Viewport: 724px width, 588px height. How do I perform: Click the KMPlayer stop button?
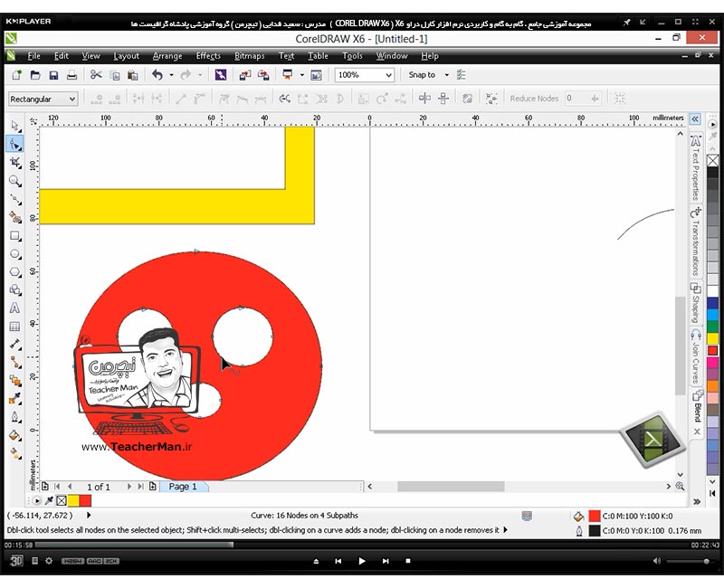(408, 561)
